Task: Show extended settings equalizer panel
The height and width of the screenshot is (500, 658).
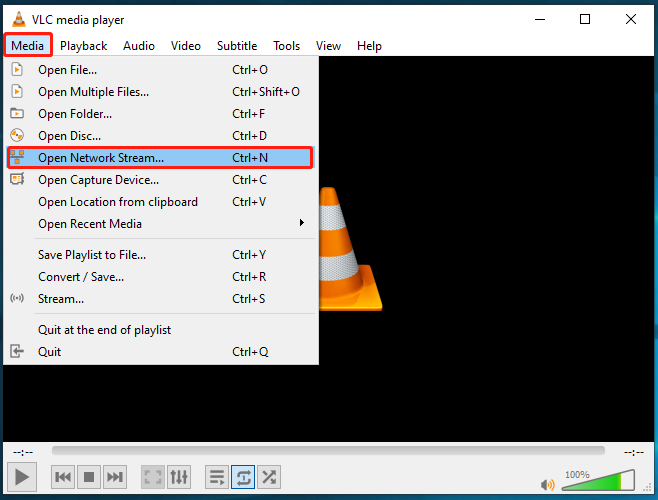Action: [x=179, y=477]
